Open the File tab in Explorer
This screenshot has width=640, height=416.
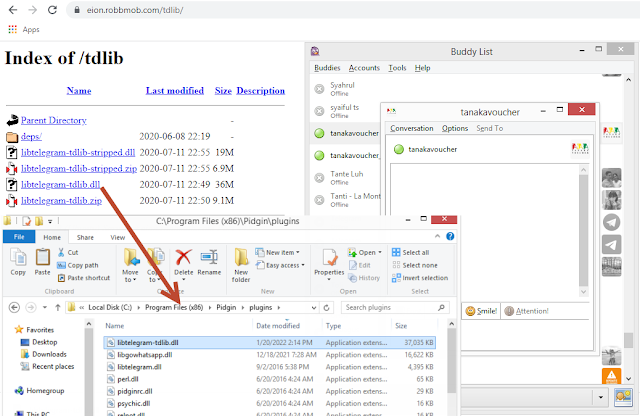19,237
